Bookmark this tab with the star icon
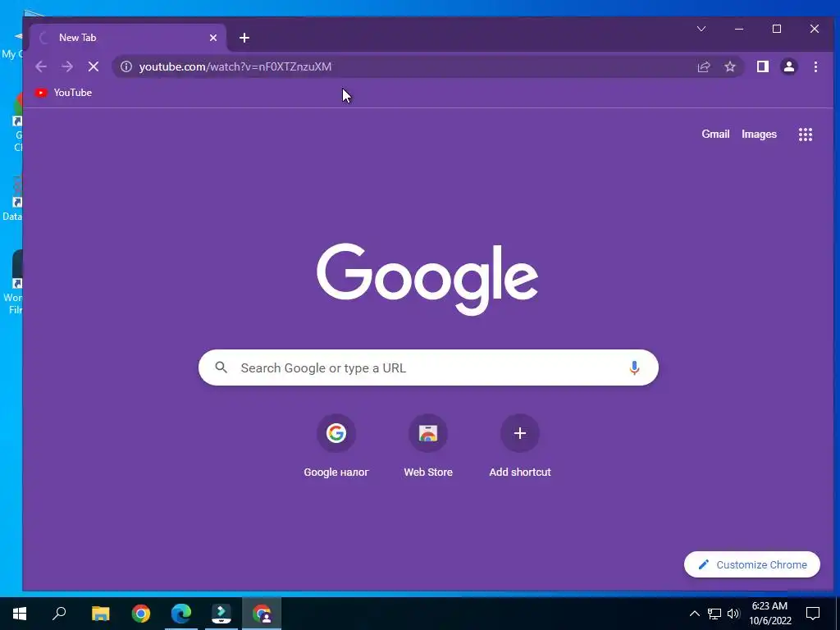Viewport: 840px width, 630px height. pyautogui.click(x=729, y=66)
